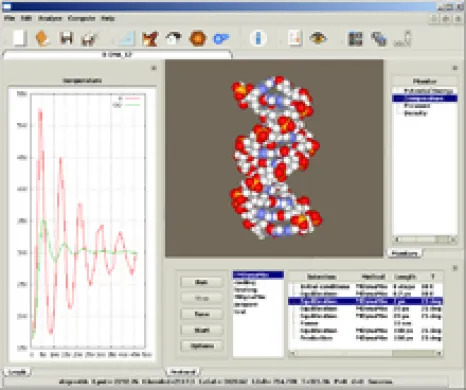
Task: Click the protocol table horizontal scrollbar
Action: click(366, 353)
